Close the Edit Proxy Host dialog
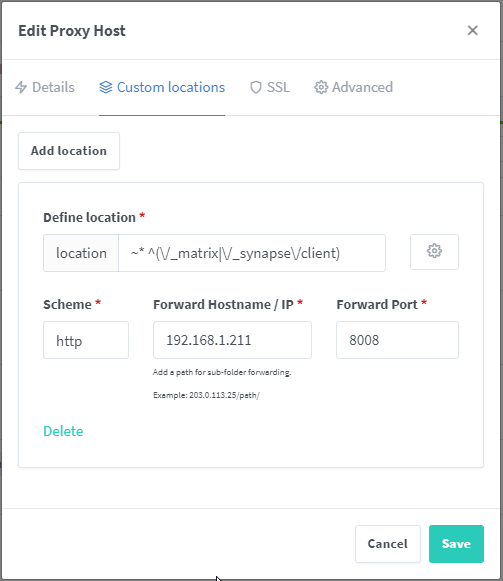Viewport: 503px width, 581px height. [x=472, y=30]
